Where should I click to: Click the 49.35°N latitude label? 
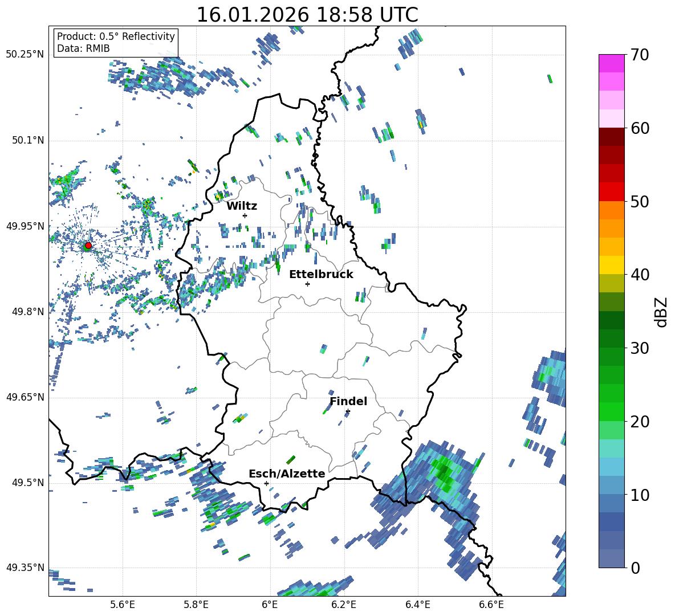(x=25, y=568)
